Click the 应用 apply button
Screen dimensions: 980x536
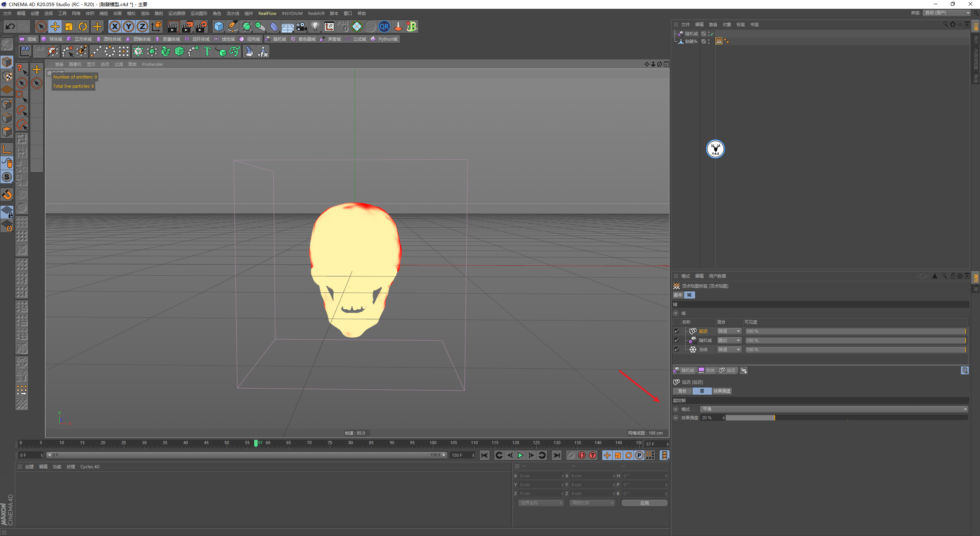point(644,503)
